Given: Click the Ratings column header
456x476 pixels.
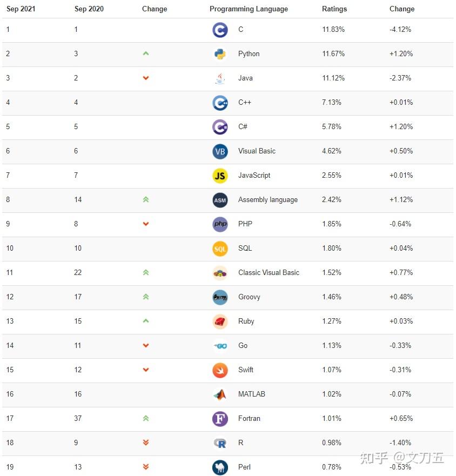Looking at the screenshot, I should (334, 9).
